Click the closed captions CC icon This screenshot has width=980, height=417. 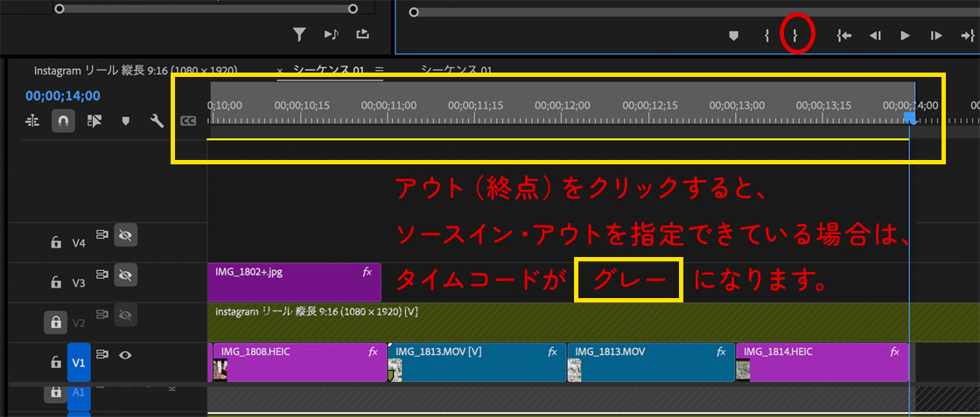pyautogui.click(x=187, y=122)
